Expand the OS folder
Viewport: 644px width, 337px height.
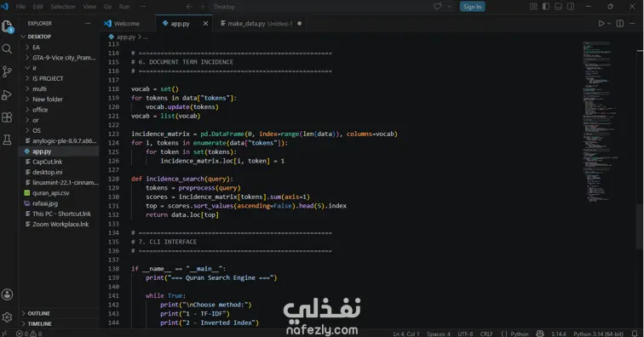pos(37,130)
